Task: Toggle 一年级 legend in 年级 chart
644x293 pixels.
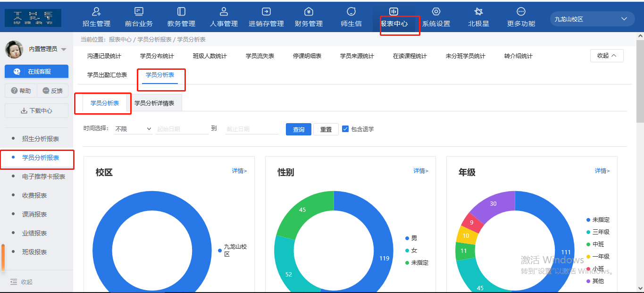Action: point(598,257)
